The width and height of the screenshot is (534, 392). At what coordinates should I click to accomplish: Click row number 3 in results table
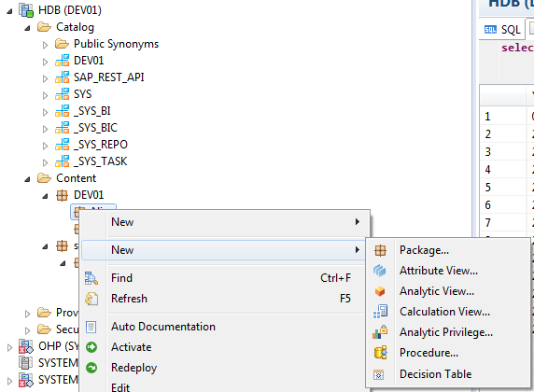[x=488, y=151]
